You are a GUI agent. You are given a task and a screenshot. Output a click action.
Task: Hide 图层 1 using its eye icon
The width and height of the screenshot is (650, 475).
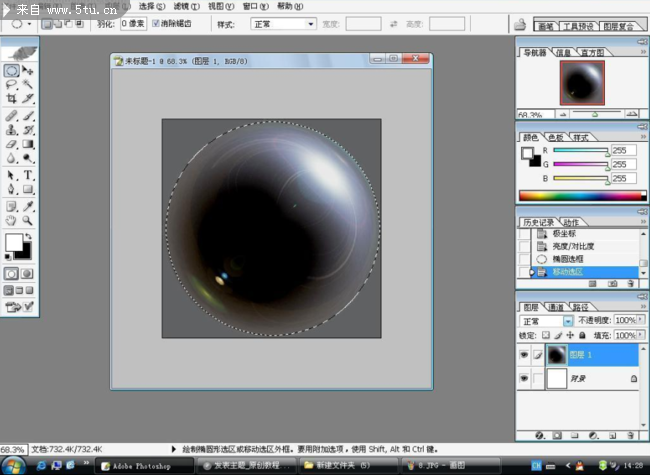click(x=525, y=354)
